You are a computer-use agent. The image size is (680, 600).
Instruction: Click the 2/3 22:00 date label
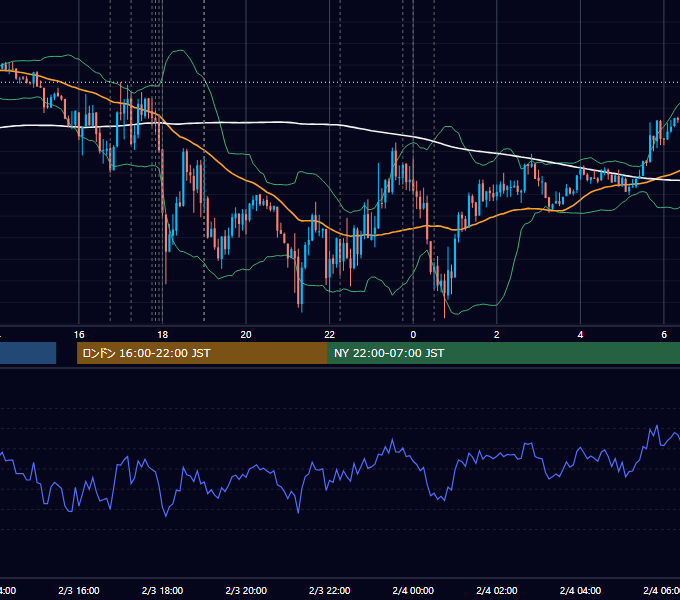coord(330,590)
